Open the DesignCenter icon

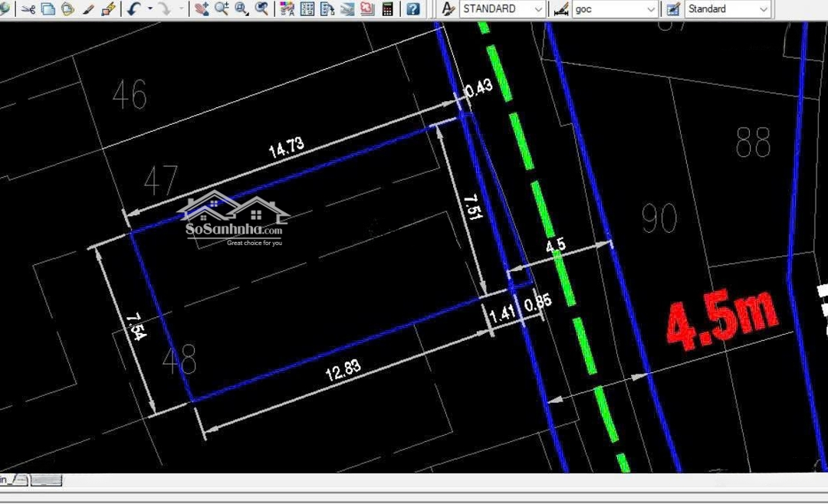pos(307,9)
